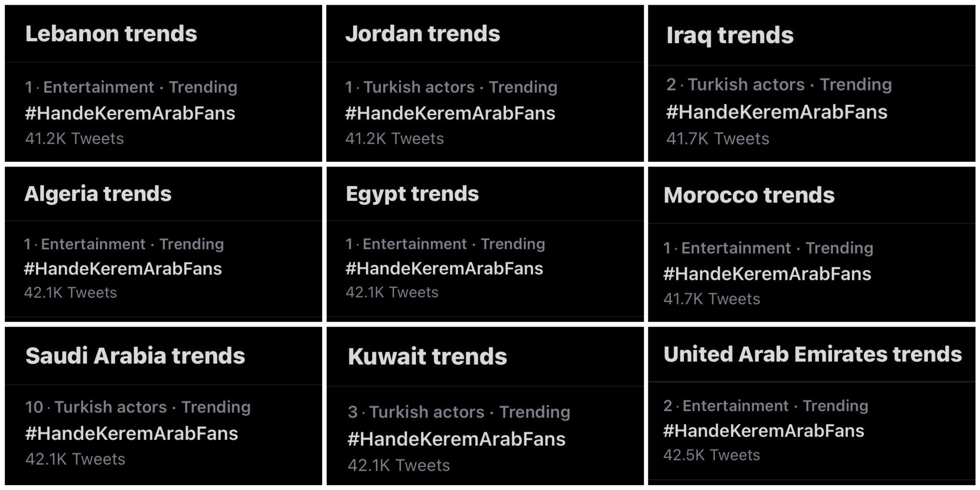980x490 pixels.
Task: Click the United Arab Emirates trends heading
Action: (813, 355)
